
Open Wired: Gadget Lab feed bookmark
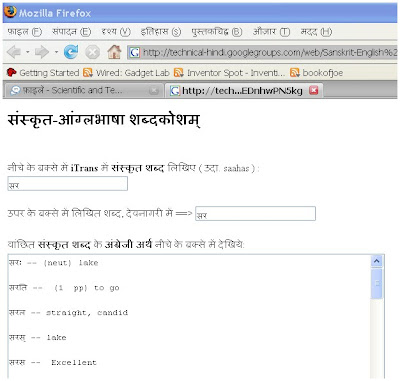126,73
